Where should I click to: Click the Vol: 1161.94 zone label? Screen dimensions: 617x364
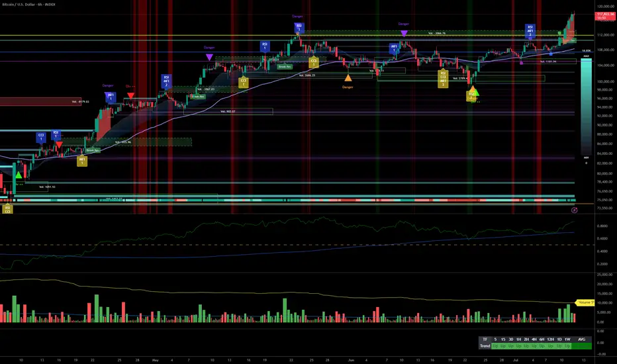tap(548, 62)
